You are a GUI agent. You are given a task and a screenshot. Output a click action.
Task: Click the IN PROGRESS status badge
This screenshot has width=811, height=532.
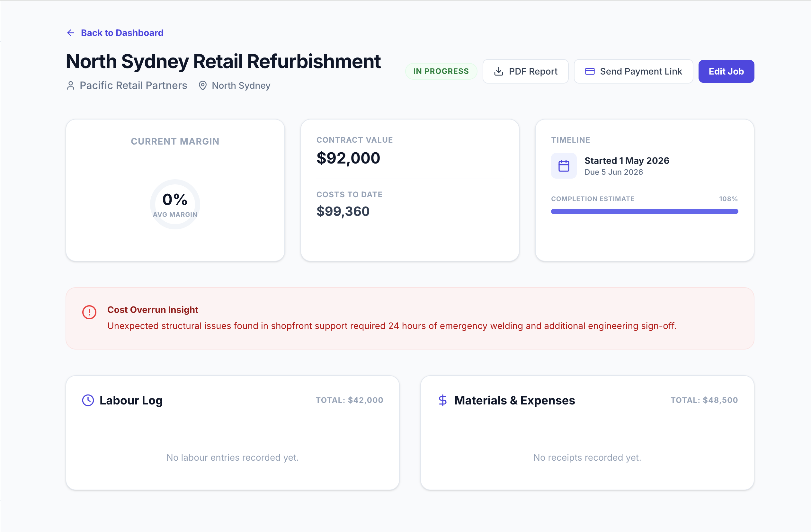[x=441, y=71]
